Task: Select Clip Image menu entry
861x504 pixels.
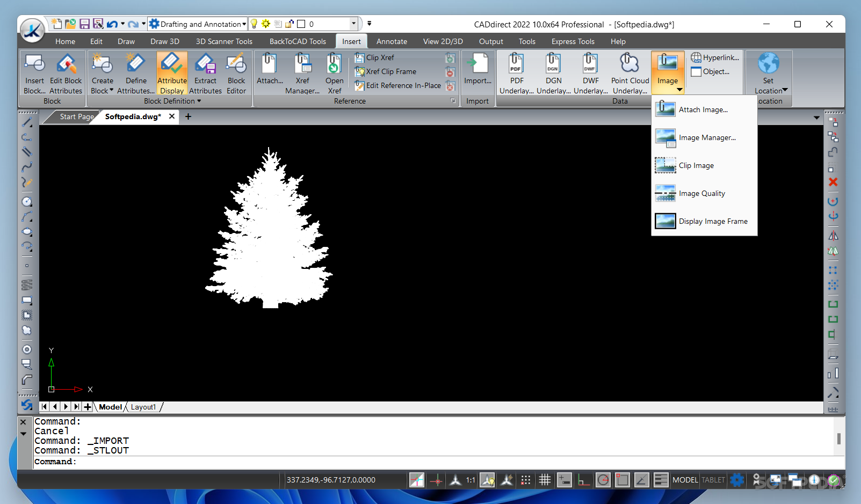Action: click(x=704, y=165)
